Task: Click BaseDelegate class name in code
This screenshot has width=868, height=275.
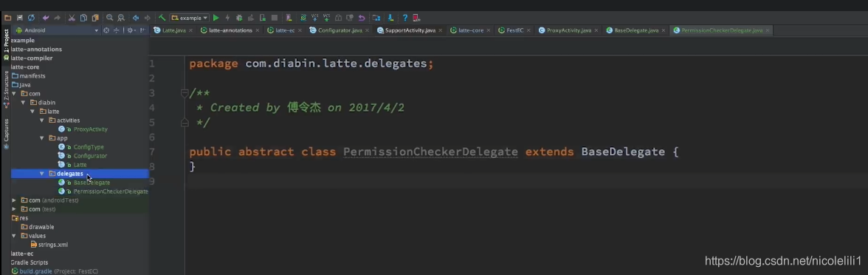Action: 623,152
